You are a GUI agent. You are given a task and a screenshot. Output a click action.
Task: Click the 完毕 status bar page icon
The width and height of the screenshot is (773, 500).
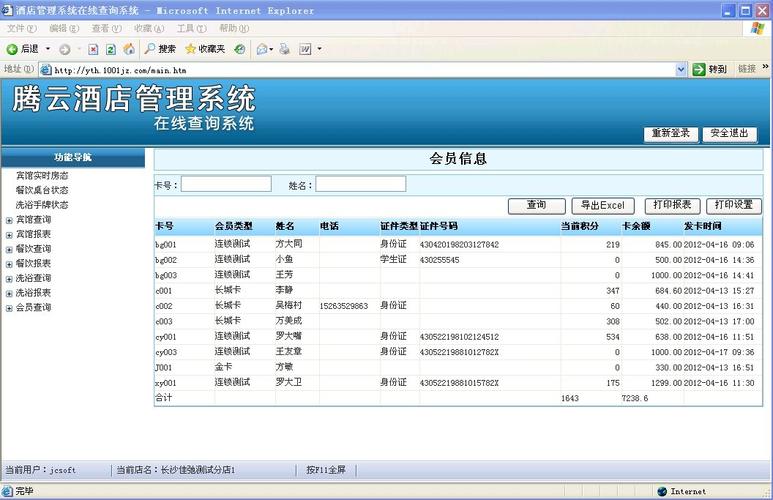point(7,491)
